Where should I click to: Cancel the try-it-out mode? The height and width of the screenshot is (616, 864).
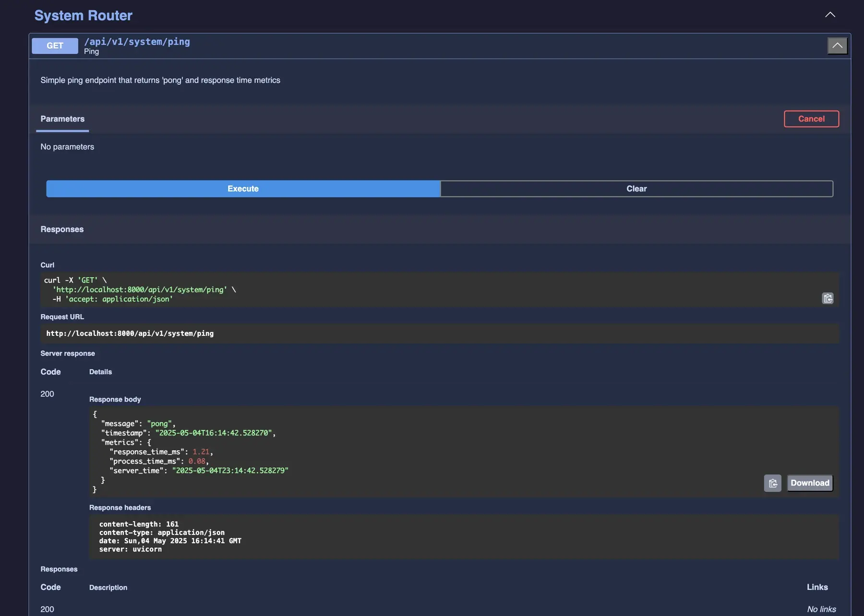point(811,119)
